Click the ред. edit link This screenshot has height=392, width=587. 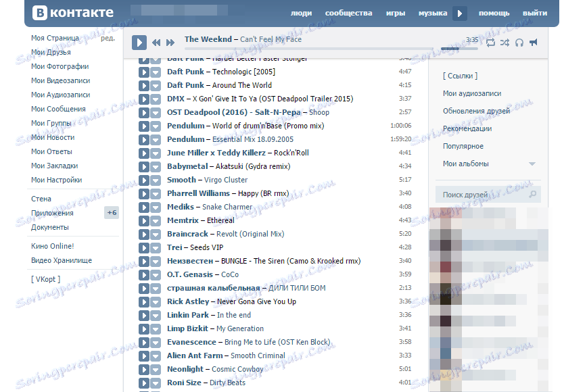coord(108,38)
